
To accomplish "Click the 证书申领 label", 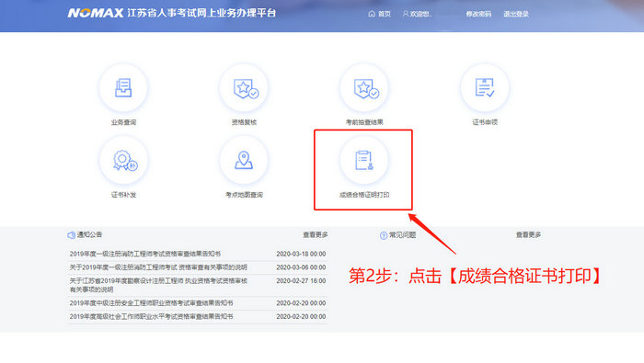I will (485, 122).
